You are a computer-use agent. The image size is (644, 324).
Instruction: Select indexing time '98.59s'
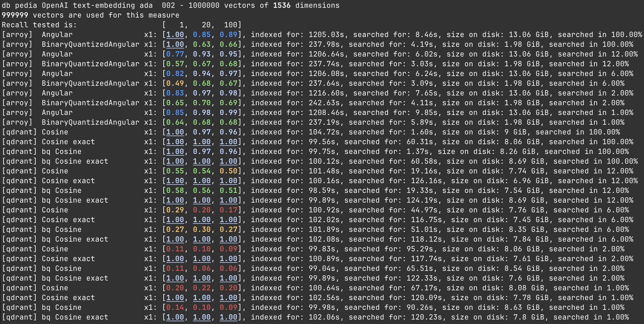pos(322,190)
